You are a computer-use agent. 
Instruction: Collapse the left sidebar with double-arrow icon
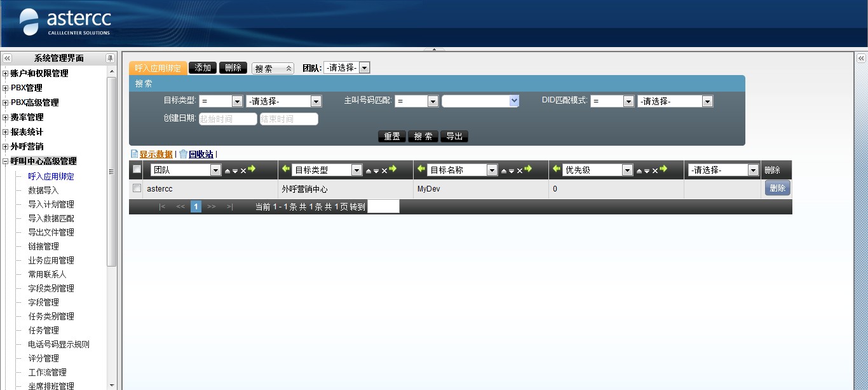(7, 58)
